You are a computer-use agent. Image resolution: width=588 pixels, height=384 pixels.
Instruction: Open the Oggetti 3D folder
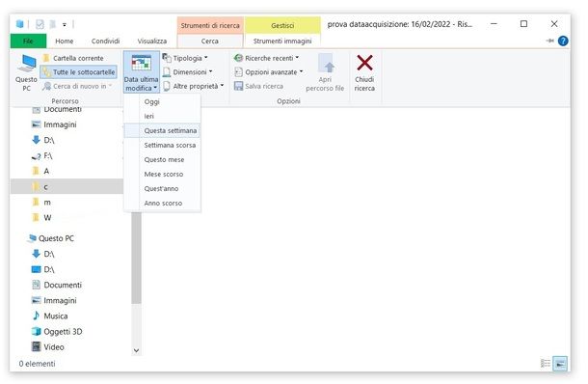click(x=57, y=332)
